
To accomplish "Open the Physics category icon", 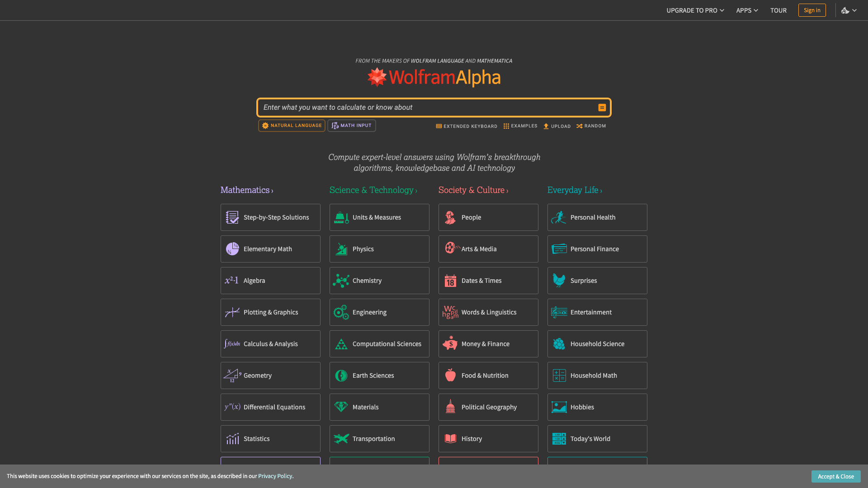I will coord(341,249).
